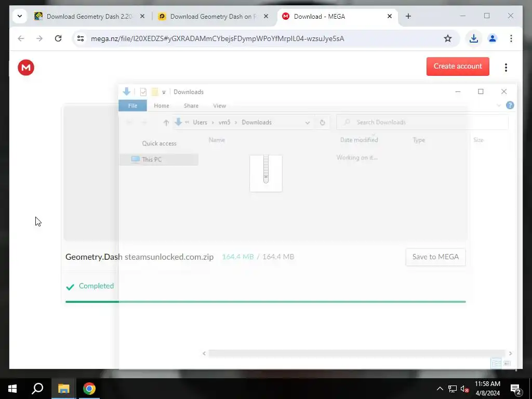Image resolution: width=532 pixels, height=399 pixels.
Task: Sort by the Type column header
Action: pos(419,140)
